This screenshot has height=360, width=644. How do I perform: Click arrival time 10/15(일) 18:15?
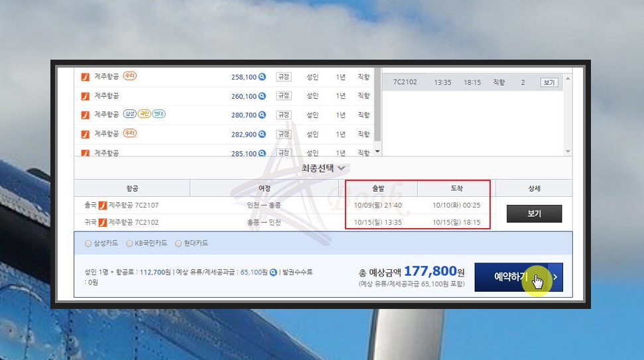[456, 223]
